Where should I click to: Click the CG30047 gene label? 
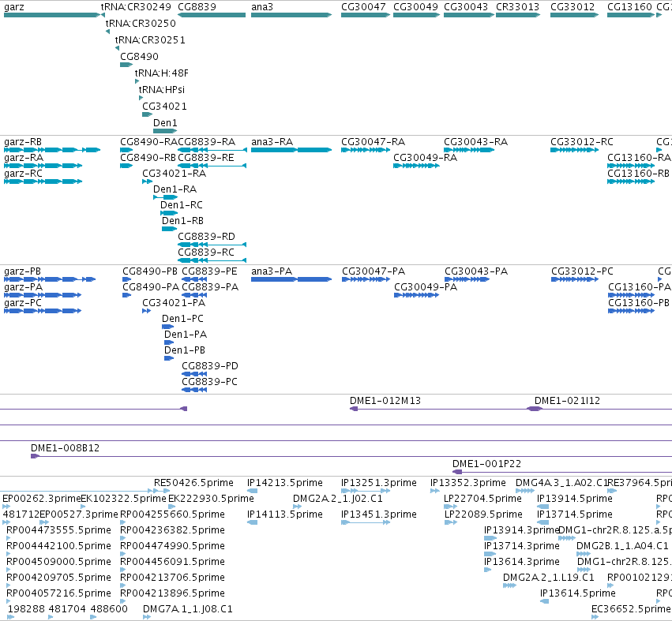(x=363, y=7)
